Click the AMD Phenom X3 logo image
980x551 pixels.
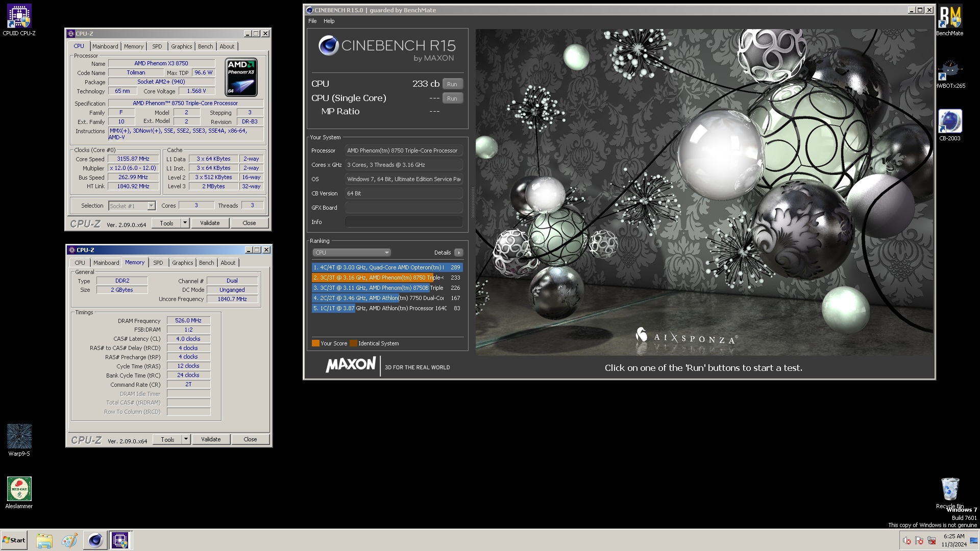[241, 77]
